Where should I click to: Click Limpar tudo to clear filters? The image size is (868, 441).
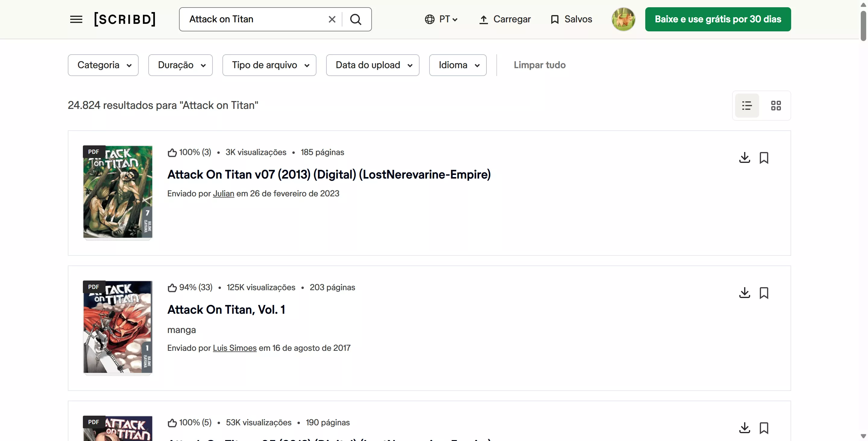[x=539, y=65]
